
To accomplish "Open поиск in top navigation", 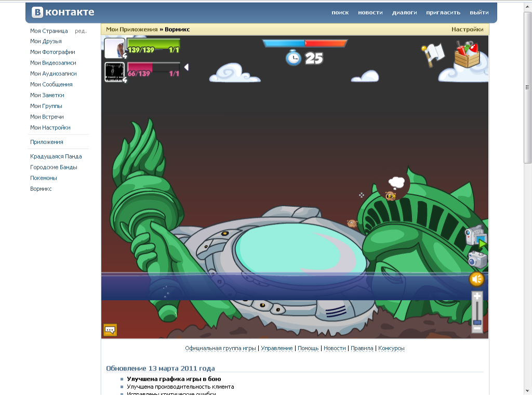I will click(340, 12).
